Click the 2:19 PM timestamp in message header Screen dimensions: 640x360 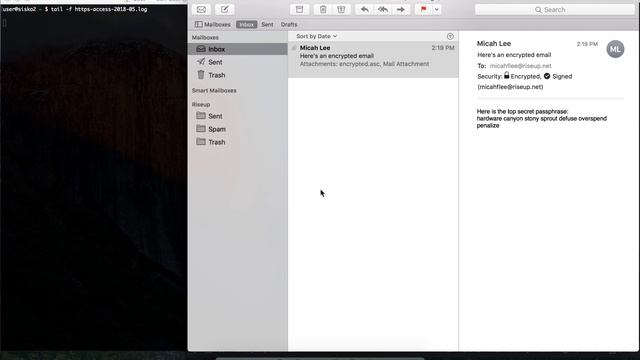click(x=587, y=44)
